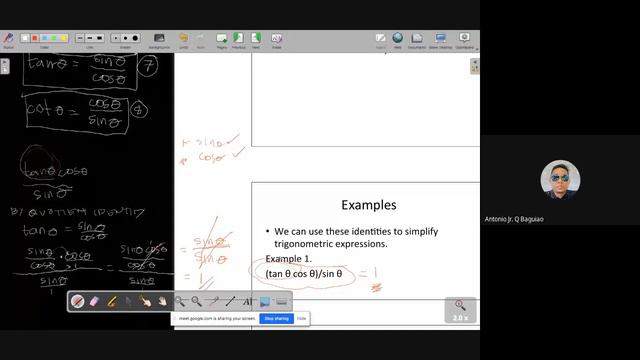Choose the medium eraser size
Screen dimensions: 640x360
pos(125,38)
